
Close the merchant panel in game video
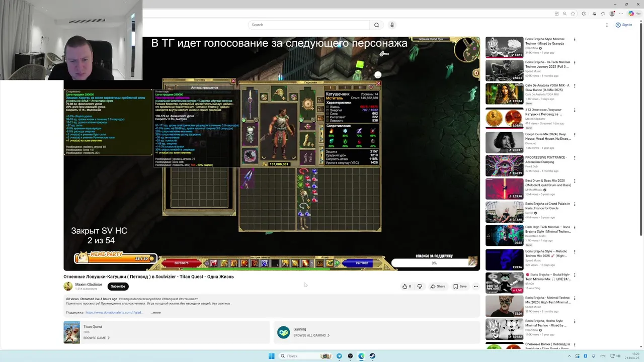point(233,81)
